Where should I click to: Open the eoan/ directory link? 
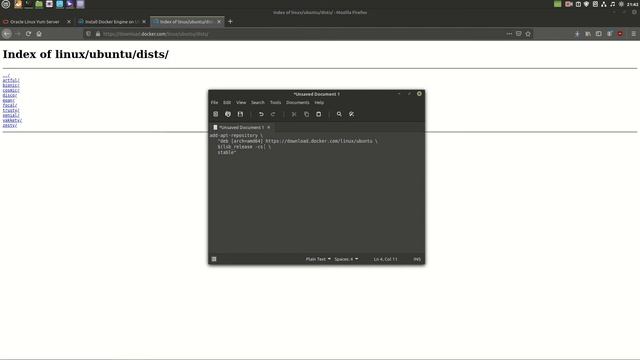[9, 100]
